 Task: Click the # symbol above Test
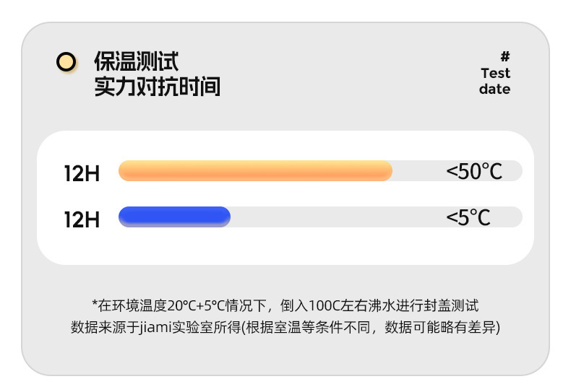point(505,56)
